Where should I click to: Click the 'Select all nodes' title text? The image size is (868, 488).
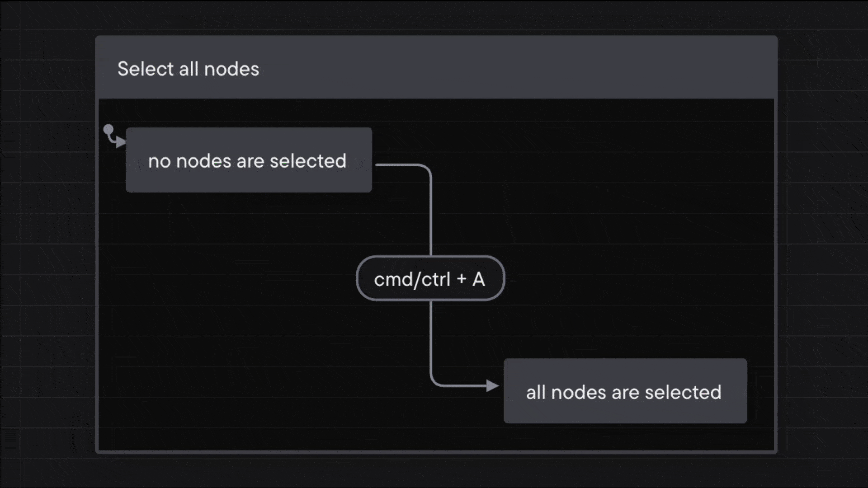tap(188, 69)
